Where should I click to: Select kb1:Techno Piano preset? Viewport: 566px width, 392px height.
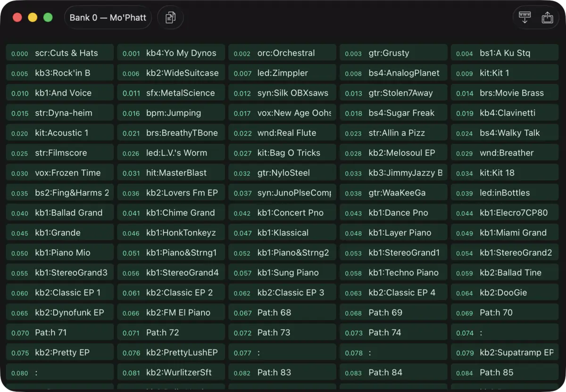pos(394,272)
